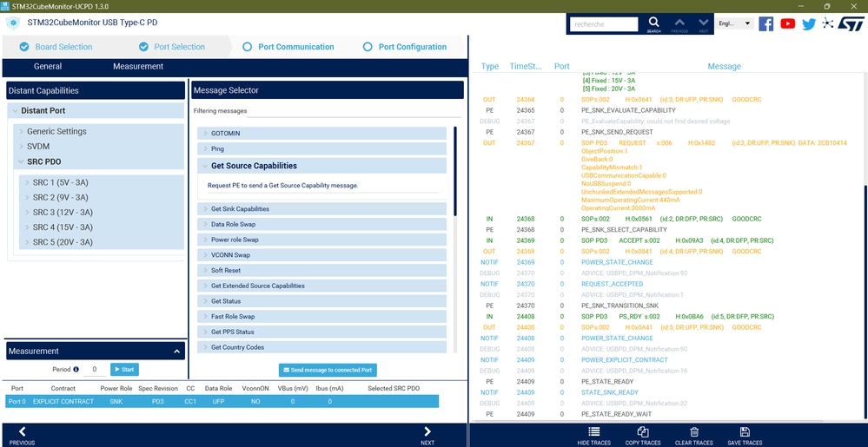Click the Port Selection checkmark icon
The image size is (868, 447).
click(143, 47)
